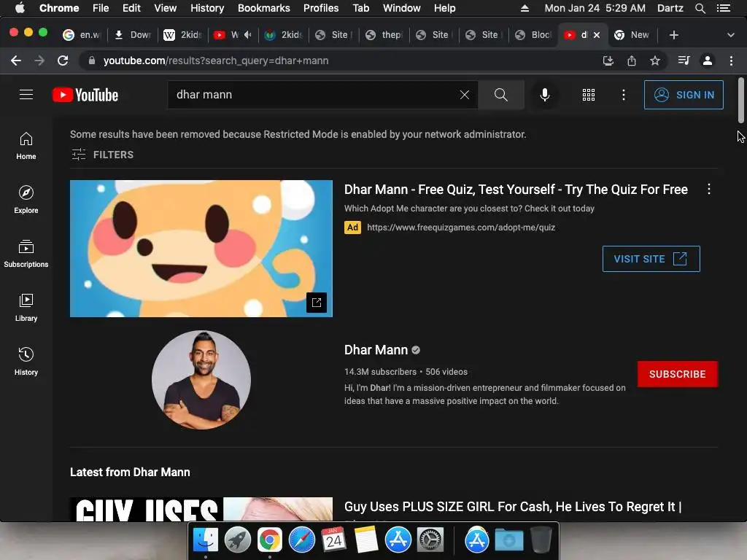Go back with Chrome's back arrow

click(16, 61)
